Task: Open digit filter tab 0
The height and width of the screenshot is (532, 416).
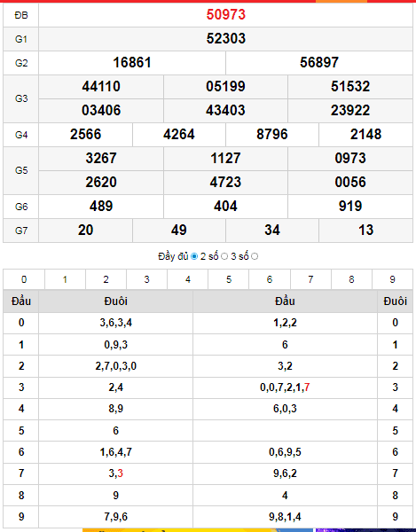Action: 24,279
